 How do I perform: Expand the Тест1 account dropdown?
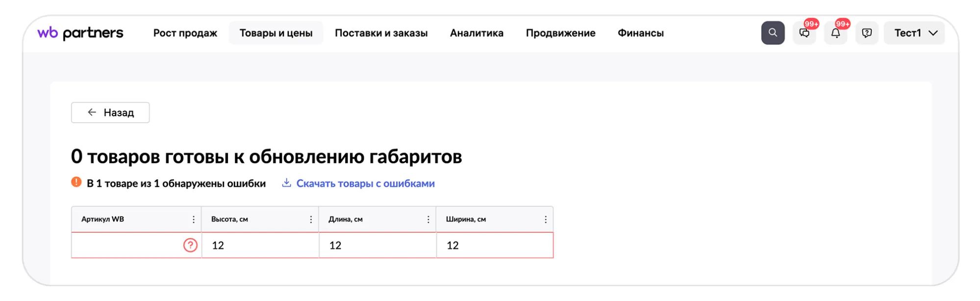click(x=914, y=33)
